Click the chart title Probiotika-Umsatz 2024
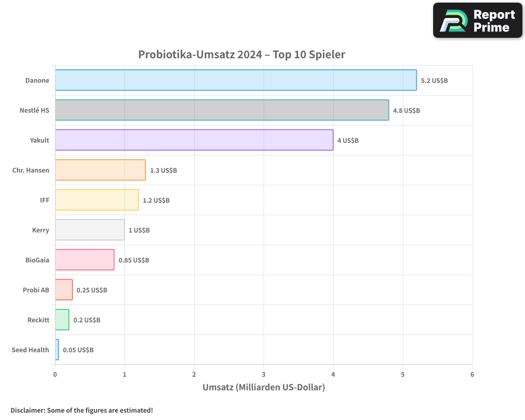525x420 pixels. 241,54
